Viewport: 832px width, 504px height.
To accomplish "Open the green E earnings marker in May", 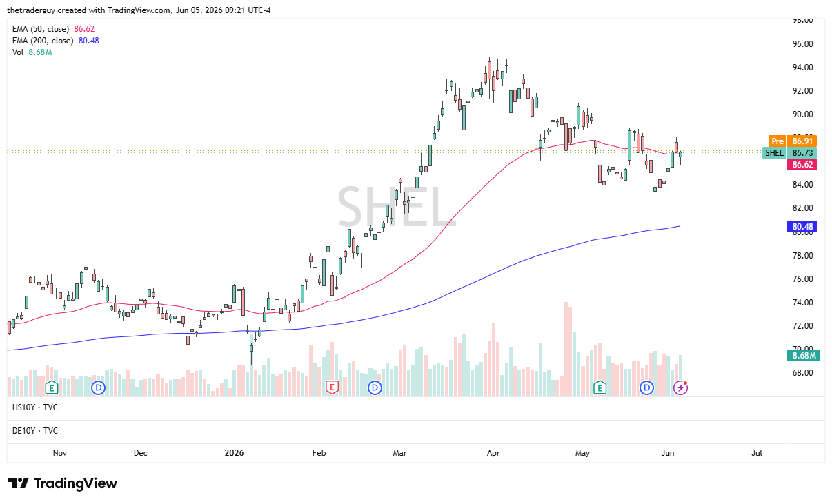I will (600, 387).
